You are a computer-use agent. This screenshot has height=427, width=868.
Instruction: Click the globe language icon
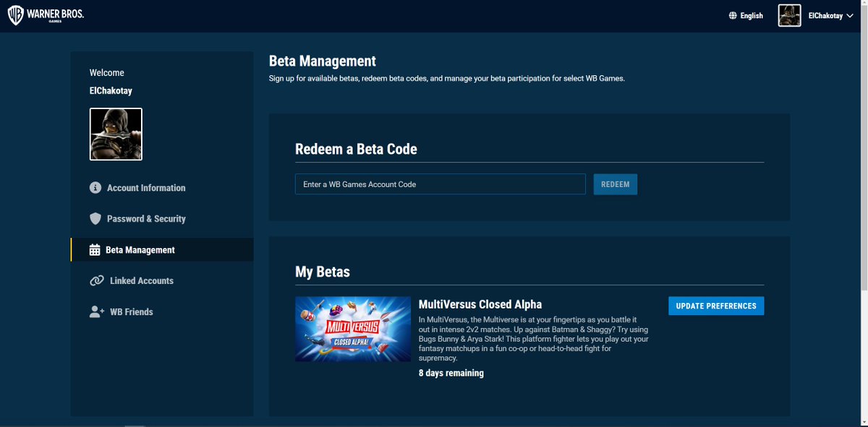pos(733,15)
